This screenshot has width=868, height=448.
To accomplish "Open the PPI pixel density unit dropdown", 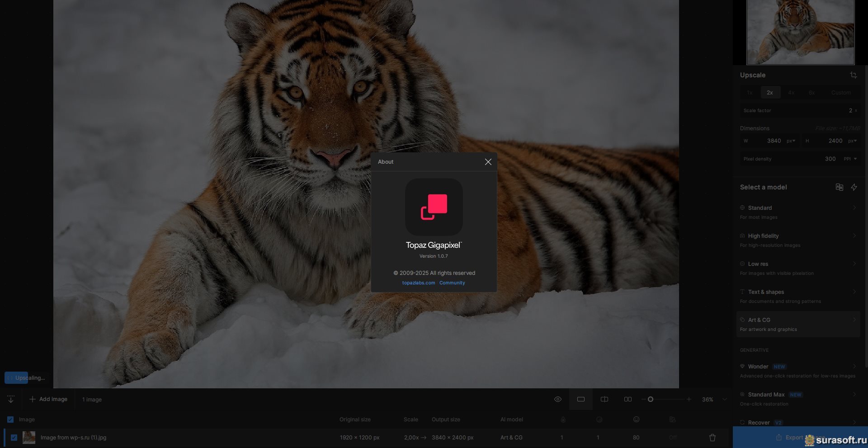I will (x=850, y=159).
